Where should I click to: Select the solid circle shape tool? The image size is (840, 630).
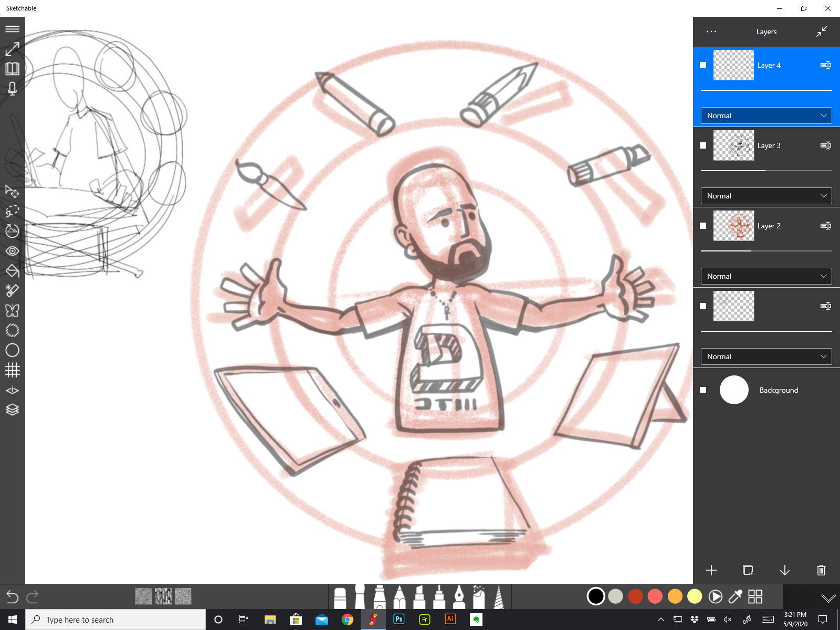(12, 350)
